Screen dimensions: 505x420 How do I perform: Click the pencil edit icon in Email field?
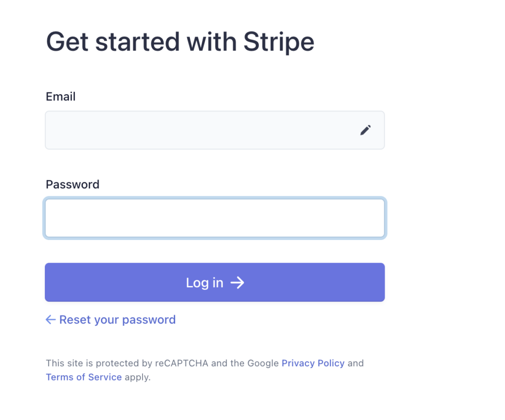tap(365, 130)
